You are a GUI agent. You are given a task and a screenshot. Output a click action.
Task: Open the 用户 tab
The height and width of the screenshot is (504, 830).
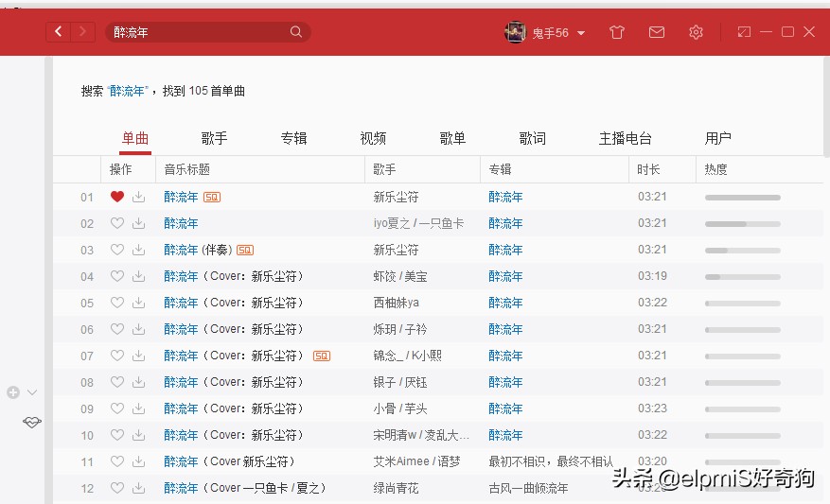coord(717,139)
